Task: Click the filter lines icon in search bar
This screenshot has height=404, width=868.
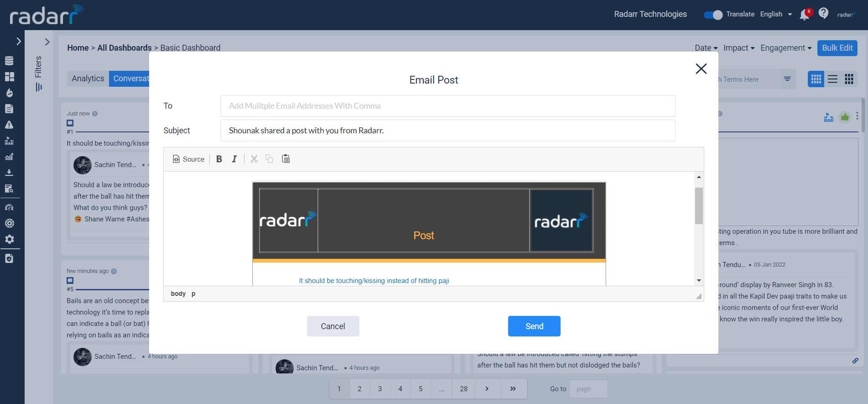Action: point(787,79)
